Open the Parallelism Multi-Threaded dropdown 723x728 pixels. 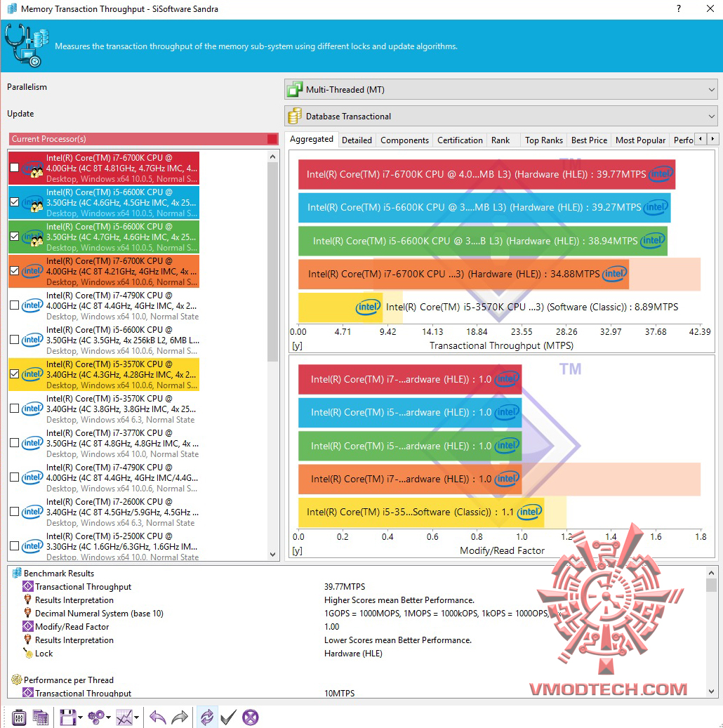[501, 89]
